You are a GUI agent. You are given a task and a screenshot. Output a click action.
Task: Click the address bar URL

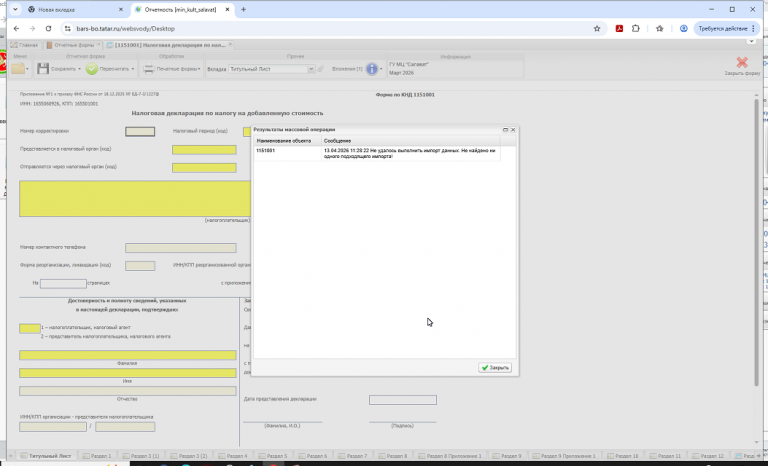(125, 28)
